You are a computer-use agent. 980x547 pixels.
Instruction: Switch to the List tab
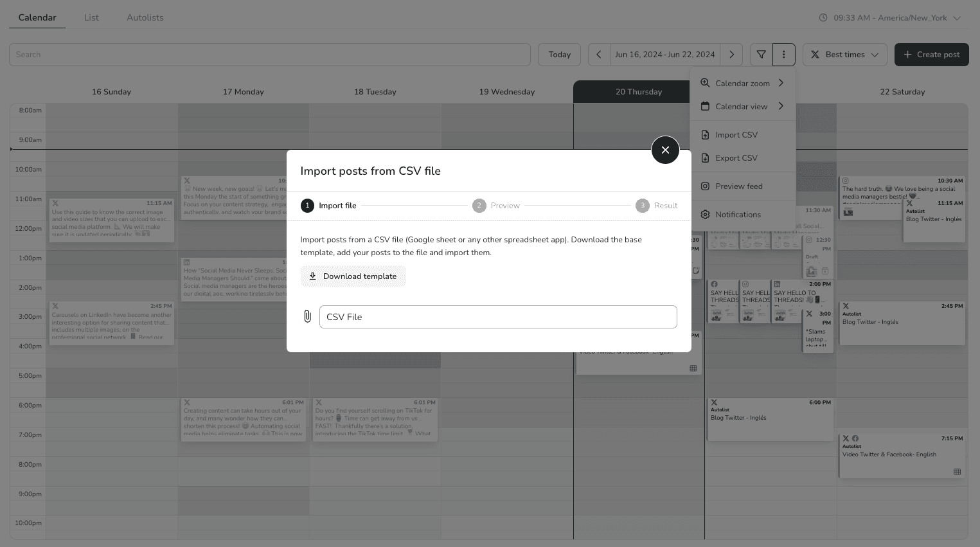(x=91, y=17)
